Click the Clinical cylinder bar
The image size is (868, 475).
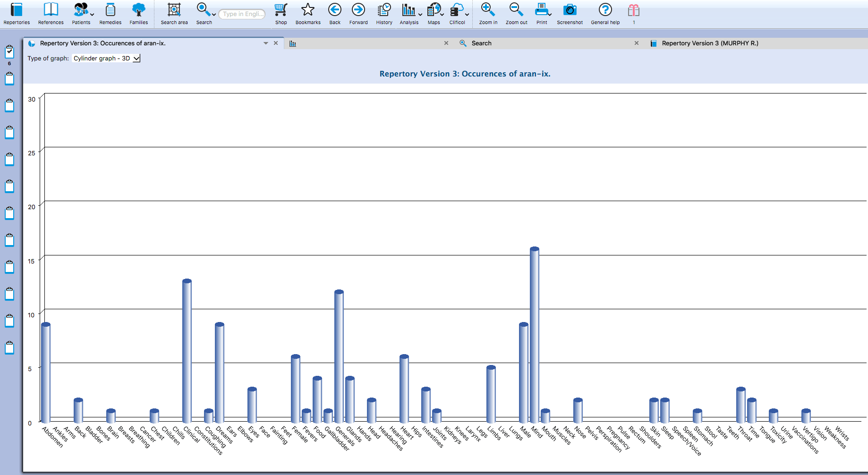pos(187,351)
